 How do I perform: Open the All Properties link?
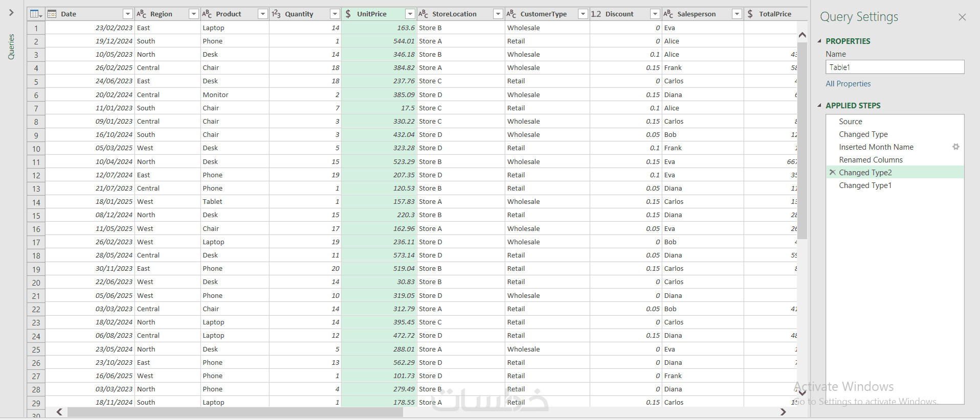848,84
